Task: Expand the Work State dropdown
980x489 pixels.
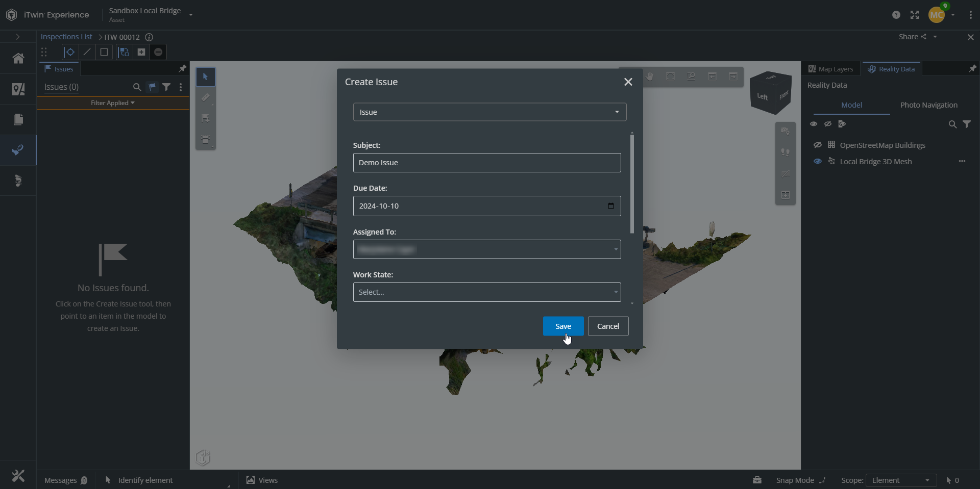Action: click(x=486, y=292)
